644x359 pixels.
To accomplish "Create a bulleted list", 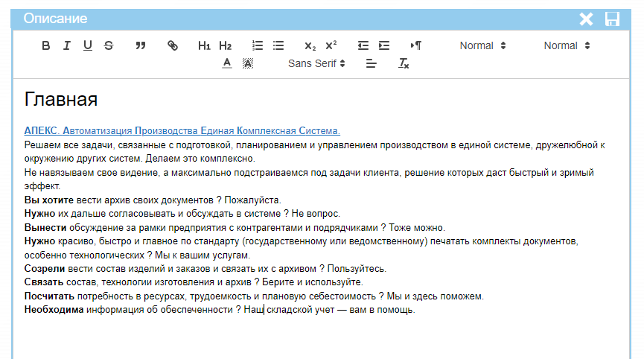I will pos(278,45).
